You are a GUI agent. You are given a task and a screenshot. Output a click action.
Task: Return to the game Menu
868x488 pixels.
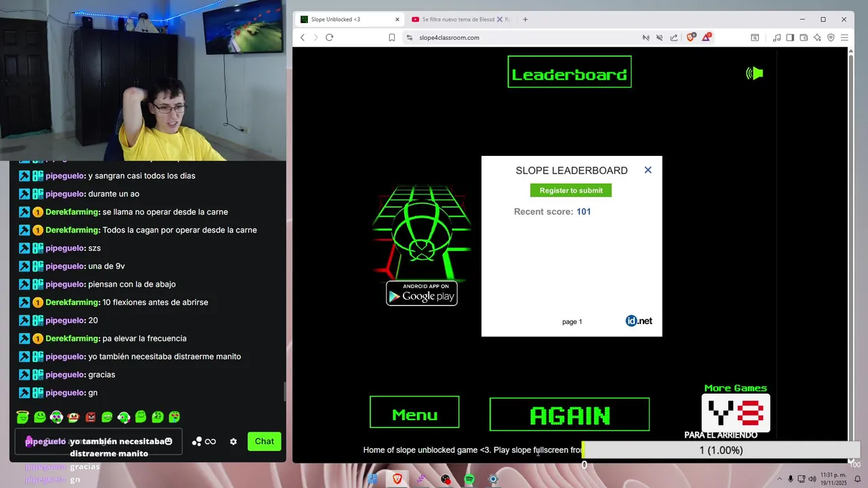(414, 412)
